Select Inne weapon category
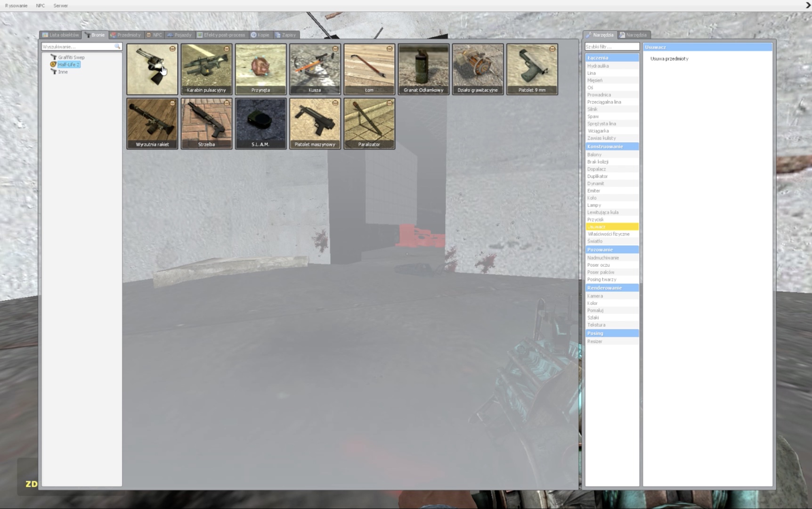 pos(63,72)
